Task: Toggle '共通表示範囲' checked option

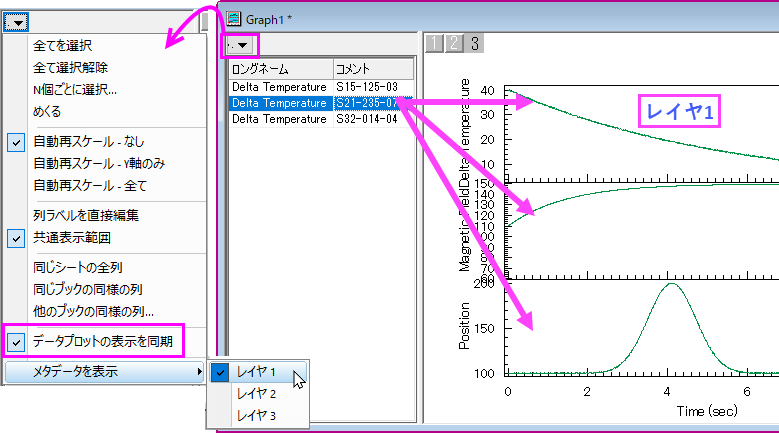Action: (72, 238)
